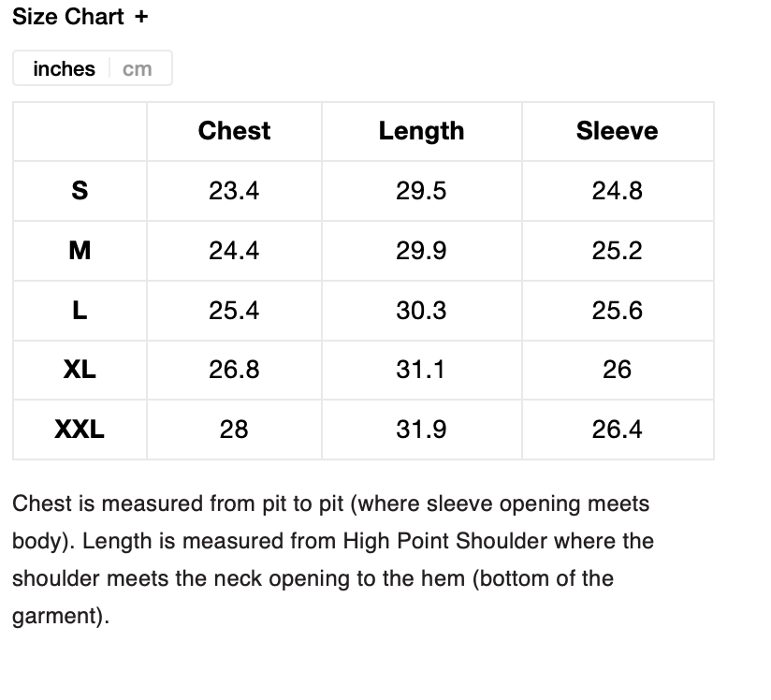Select the XL size row label
This screenshot has width=771, height=700.
[x=80, y=370]
